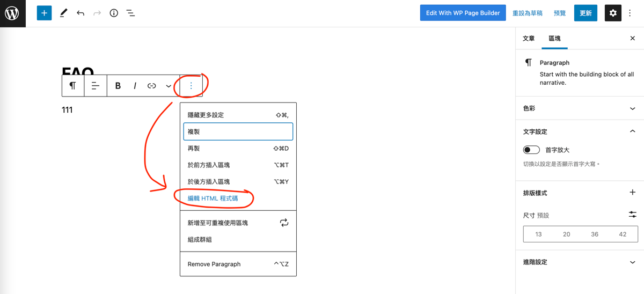Insert a link using the link icon
The height and width of the screenshot is (294, 644).
coord(152,86)
